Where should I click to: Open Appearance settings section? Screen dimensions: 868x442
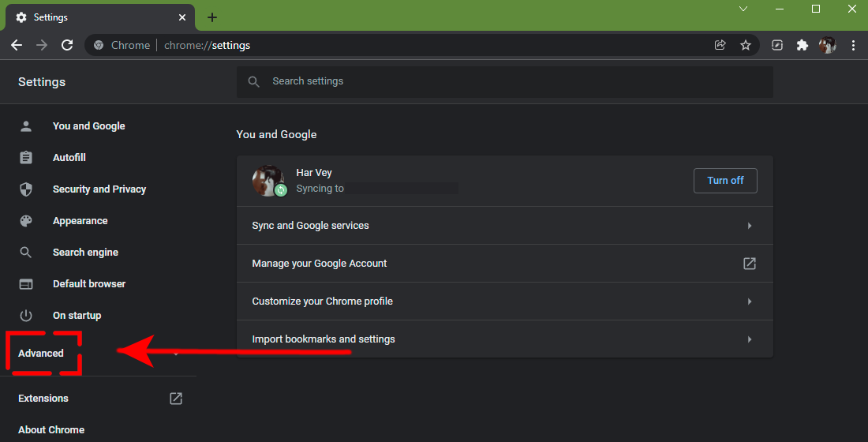80,221
